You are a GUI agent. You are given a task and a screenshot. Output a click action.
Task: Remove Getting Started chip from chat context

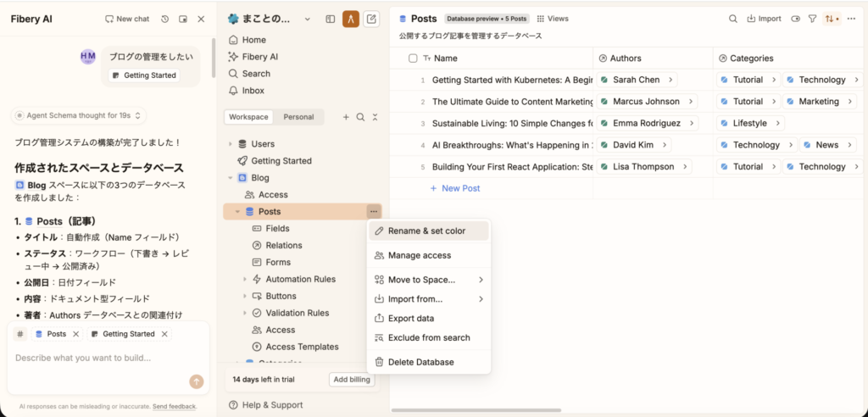click(164, 334)
